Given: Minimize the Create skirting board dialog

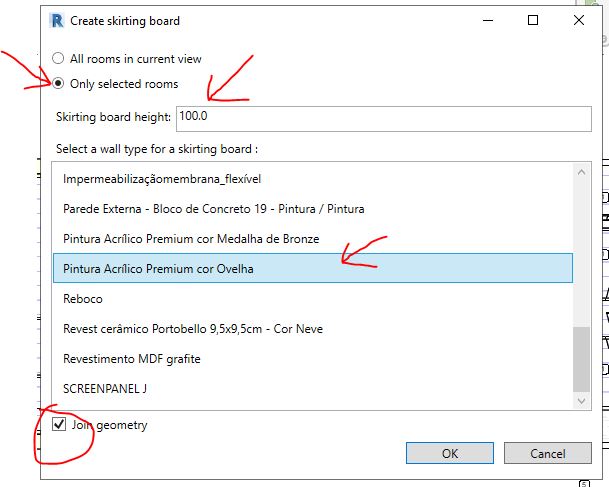Looking at the screenshot, I should 488,20.
